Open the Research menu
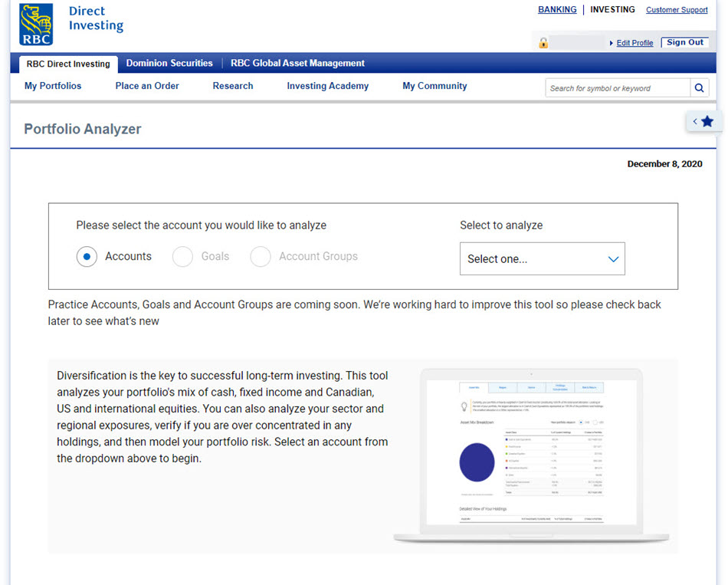Image resolution: width=728 pixels, height=585 pixels. pos(233,86)
